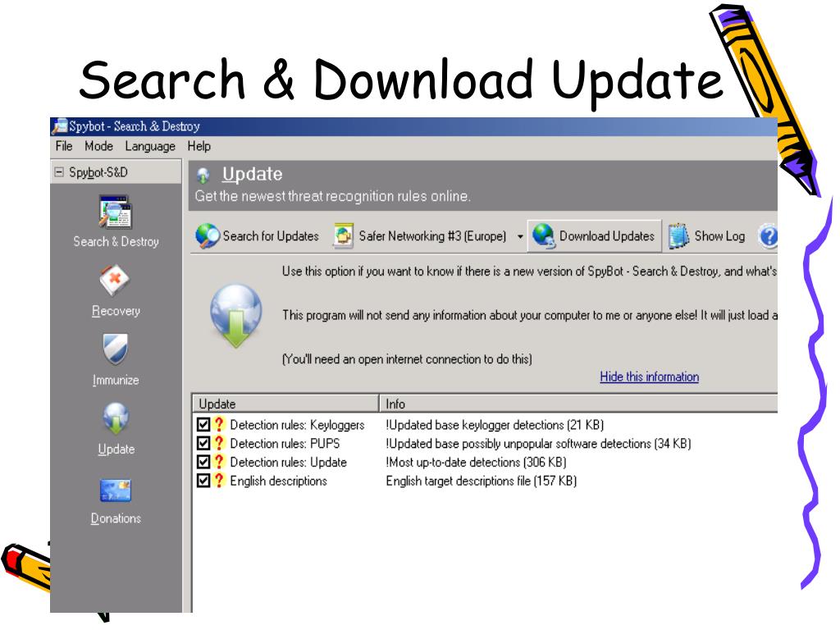Image resolution: width=840 pixels, height=630 pixels.
Task: Click English target descriptions file (157 KB) cell
Action: pyautogui.click(x=481, y=481)
